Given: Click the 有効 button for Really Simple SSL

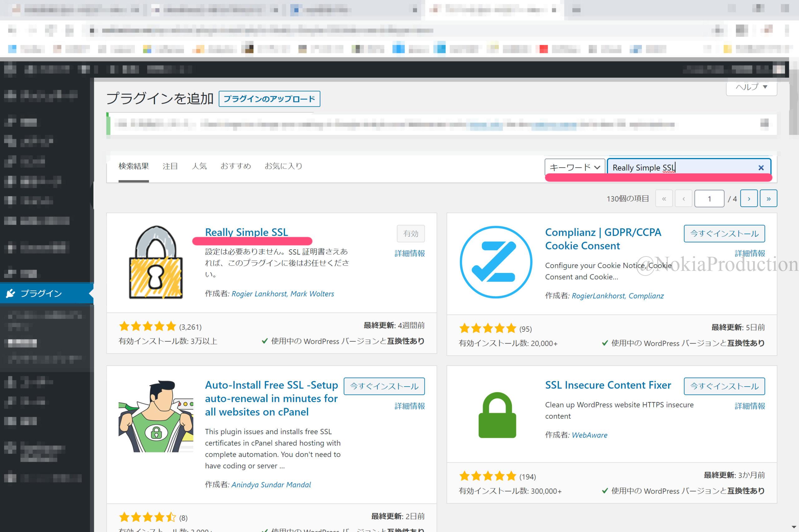Looking at the screenshot, I should tap(411, 233).
